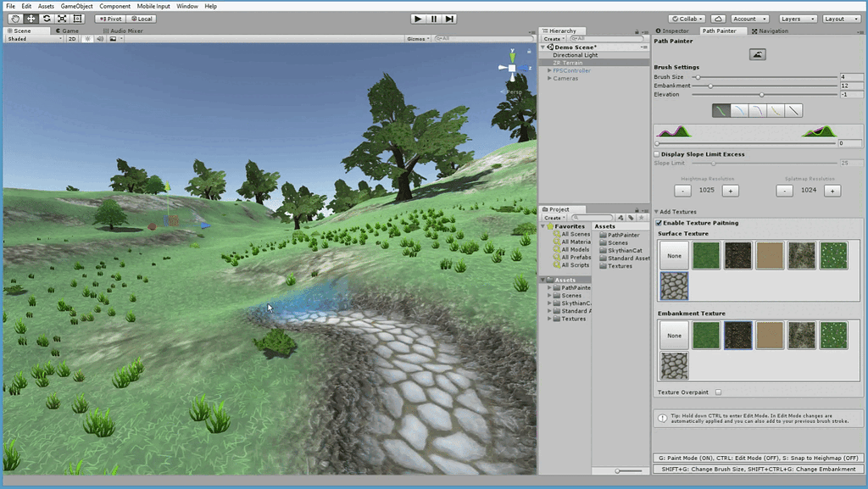Select the Rect transform tool
The height and width of the screenshot is (489, 868).
(78, 18)
